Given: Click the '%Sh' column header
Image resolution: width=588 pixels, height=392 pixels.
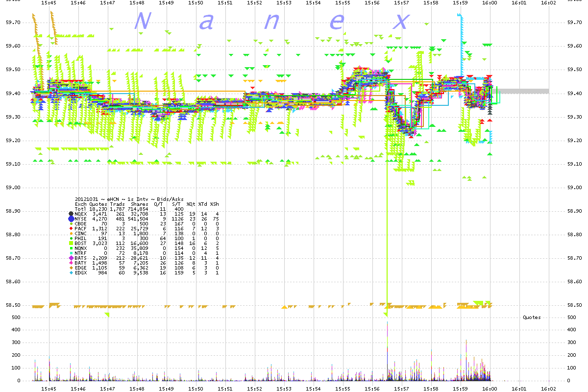Looking at the screenshot, I should coord(215,204).
